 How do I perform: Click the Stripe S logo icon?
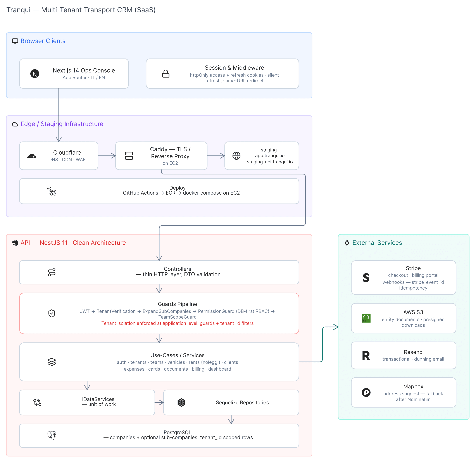point(366,277)
